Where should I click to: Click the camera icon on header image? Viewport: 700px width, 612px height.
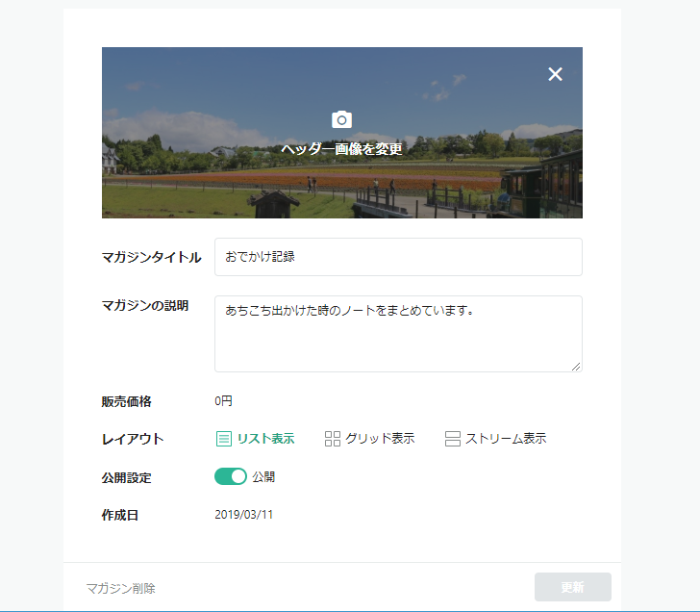(341, 119)
